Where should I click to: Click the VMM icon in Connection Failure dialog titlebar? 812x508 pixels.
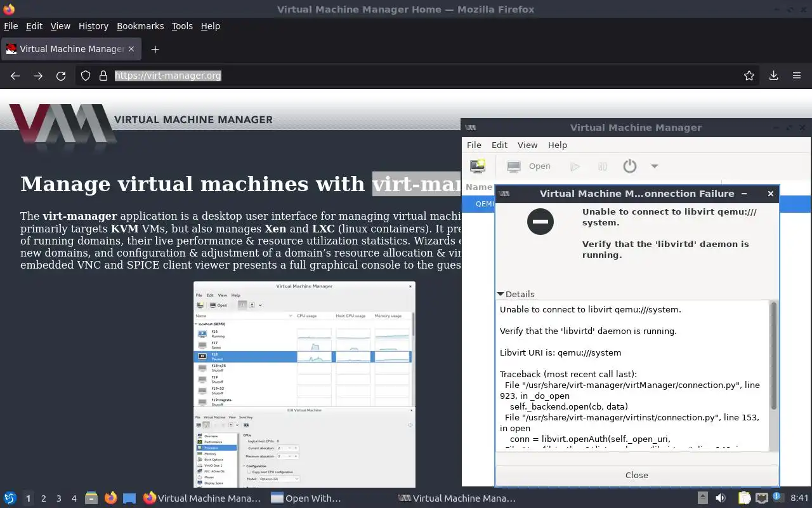tap(505, 194)
